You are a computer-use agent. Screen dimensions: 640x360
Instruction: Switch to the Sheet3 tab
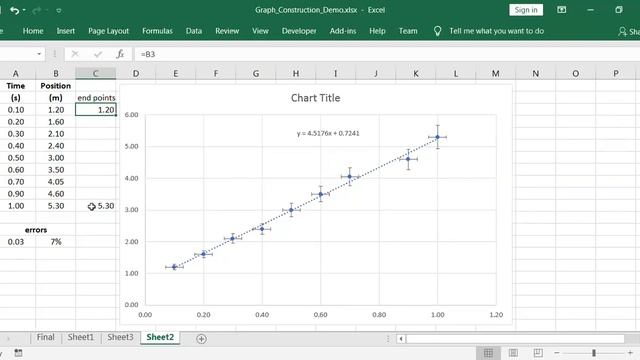point(120,337)
